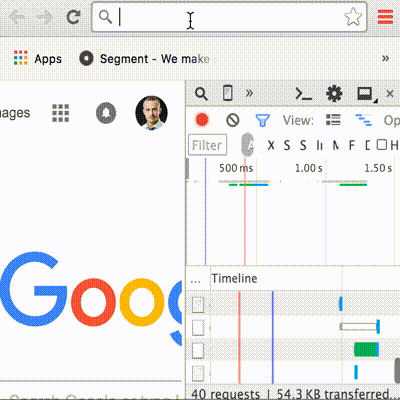Viewport: 400px width, 400px height.
Task: Open the Google apps grid
Action: coord(61,113)
